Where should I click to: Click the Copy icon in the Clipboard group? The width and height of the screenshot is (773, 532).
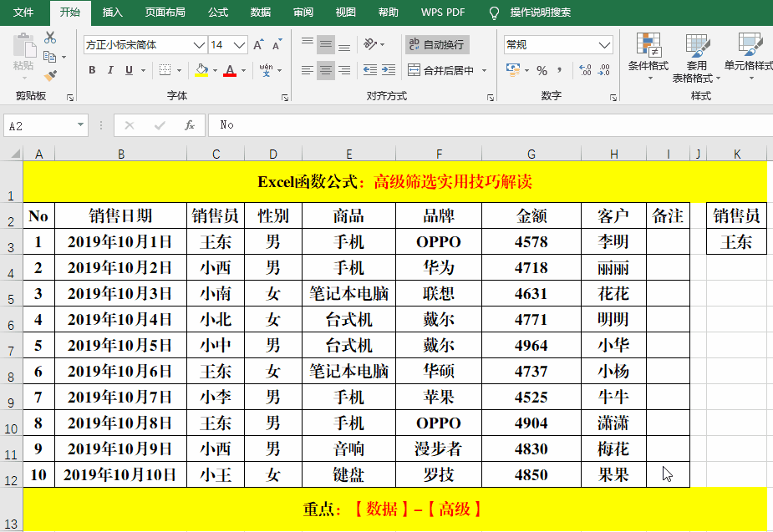(49, 56)
